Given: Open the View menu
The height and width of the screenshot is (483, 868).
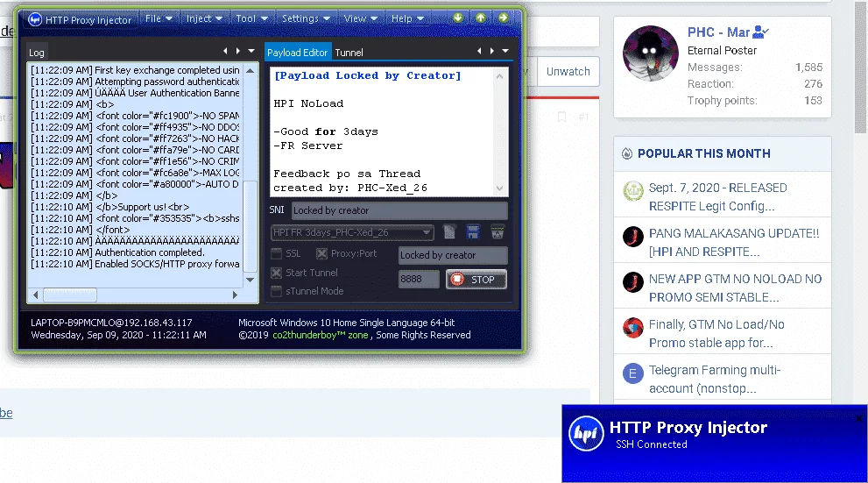Looking at the screenshot, I should [x=360, y=18].
